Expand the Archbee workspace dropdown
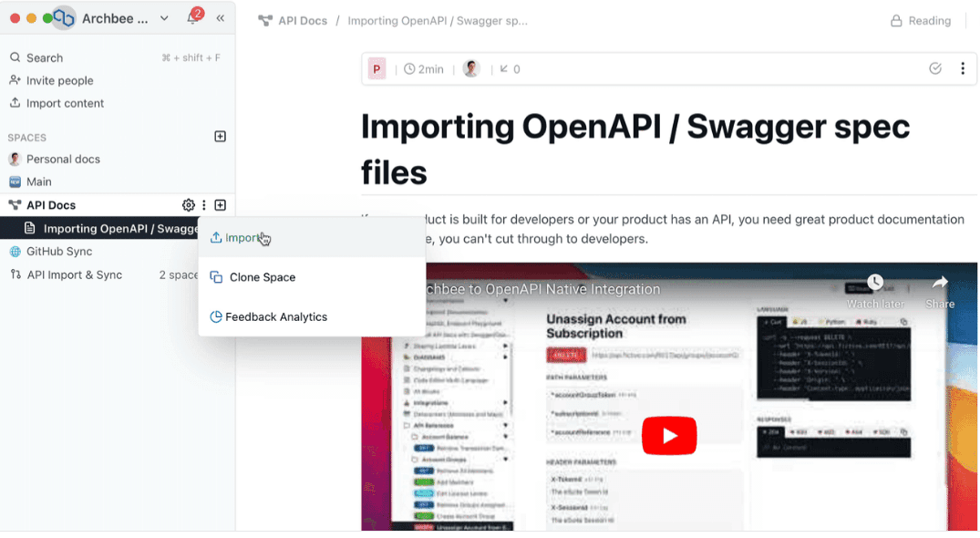The height and width of the screenshot is (538, 980). coord(164,18)
